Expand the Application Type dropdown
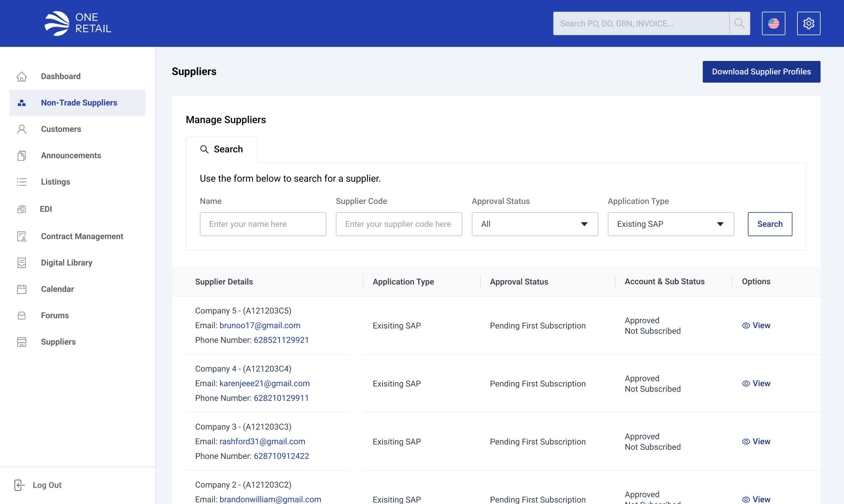This screenshot has width=844, height=504. tap(670, 224)
